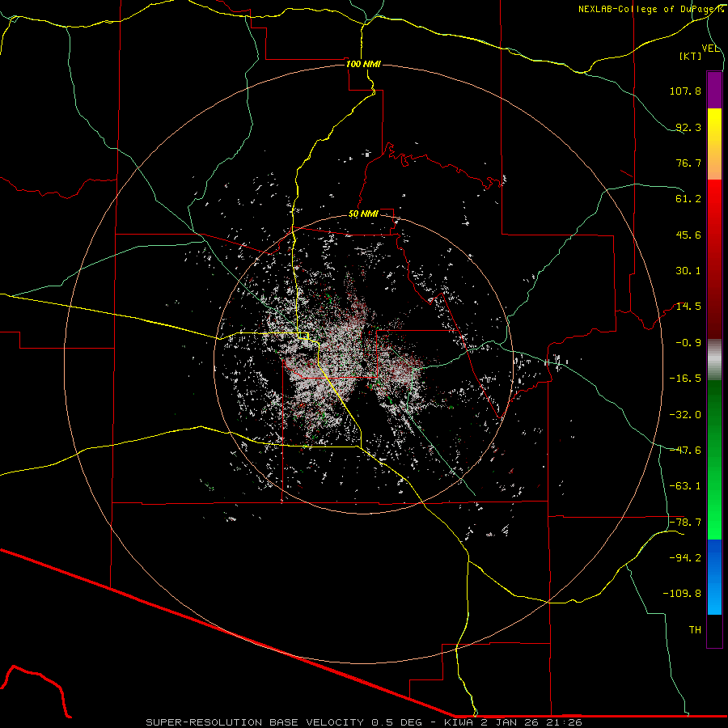Select the 107.8 value on the velocity scale
The width and height of the screenshot is (728, 728).
[685, 91]
